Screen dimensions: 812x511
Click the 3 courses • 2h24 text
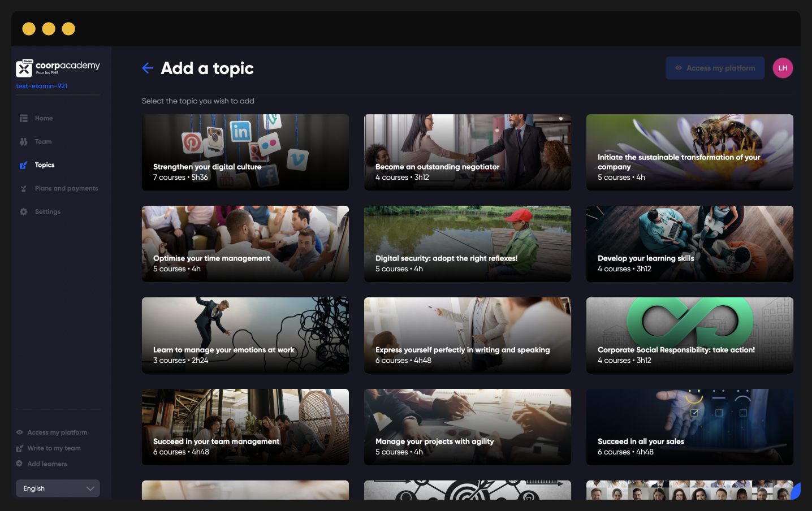(x=180, y=360)
